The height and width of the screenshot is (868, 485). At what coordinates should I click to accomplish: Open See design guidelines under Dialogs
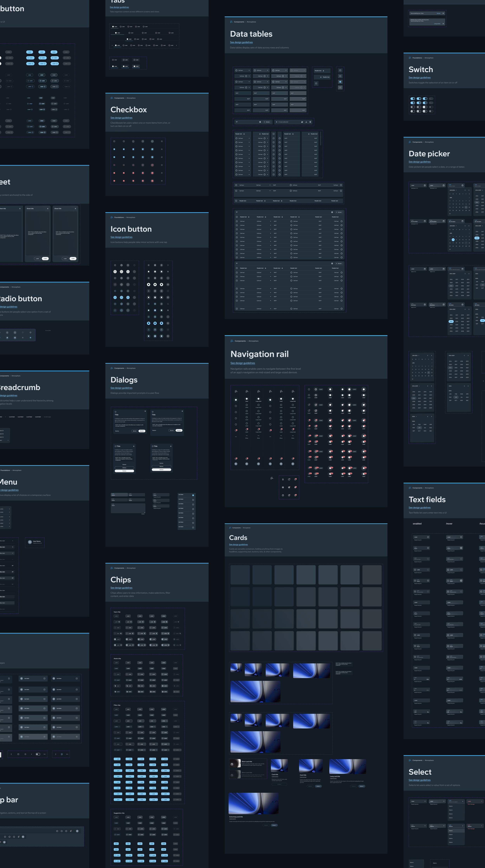(121, 388)
